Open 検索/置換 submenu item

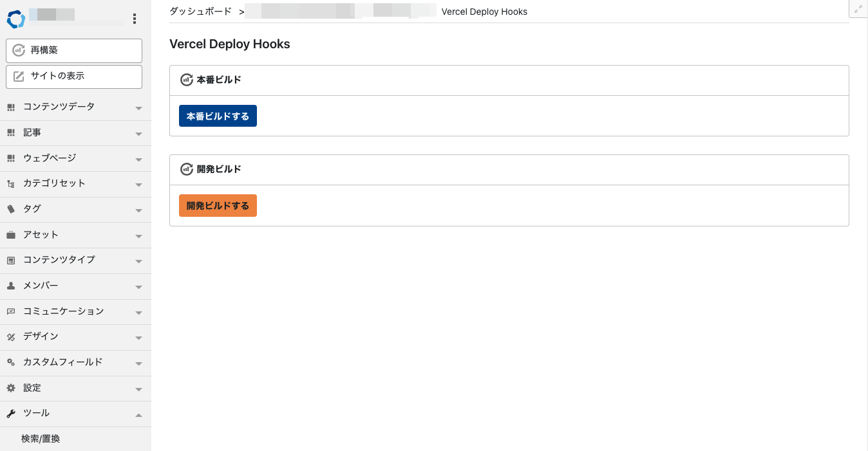(41, 439)
